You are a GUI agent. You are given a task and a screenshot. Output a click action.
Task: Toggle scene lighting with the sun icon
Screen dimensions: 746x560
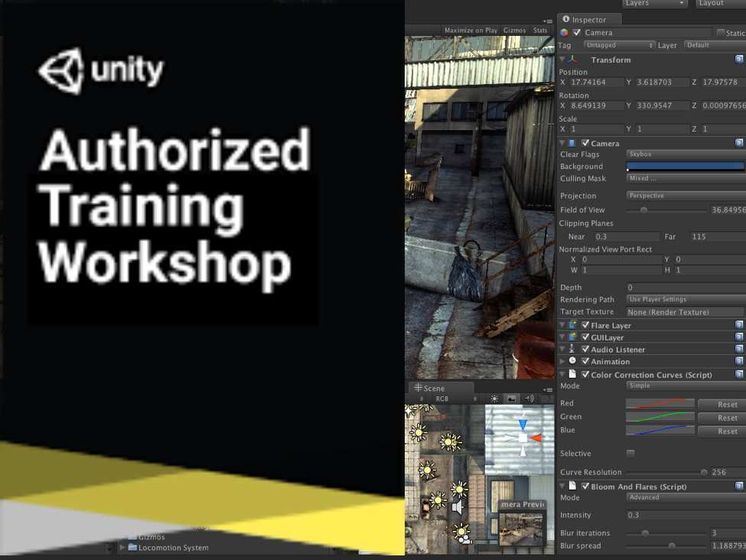[494, 399]
